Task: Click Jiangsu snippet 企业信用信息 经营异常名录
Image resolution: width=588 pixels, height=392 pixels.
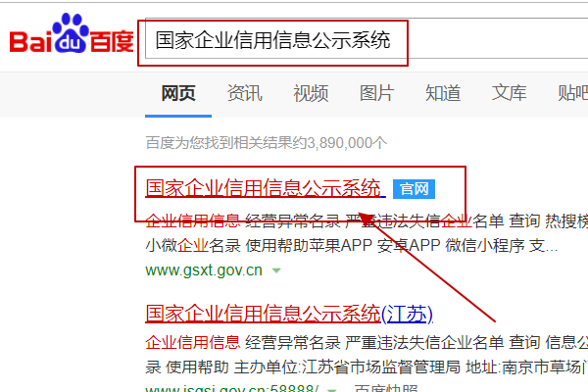Action: coord(243,342)
